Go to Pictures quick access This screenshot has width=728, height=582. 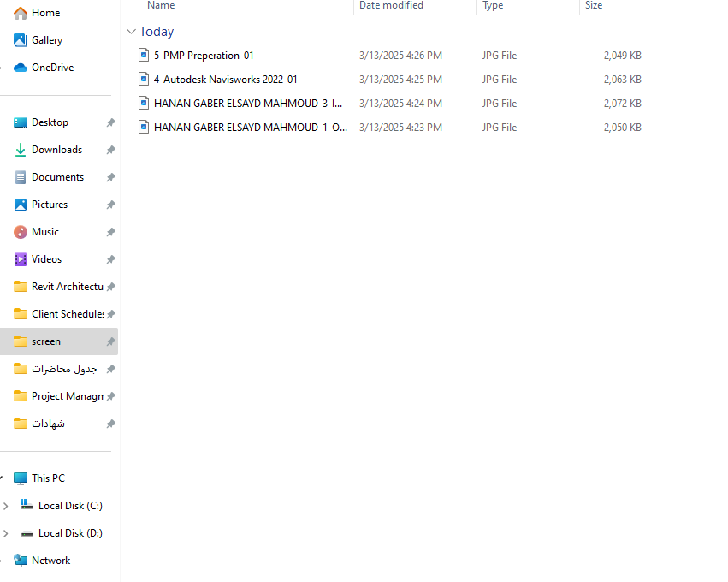point(50,205)
